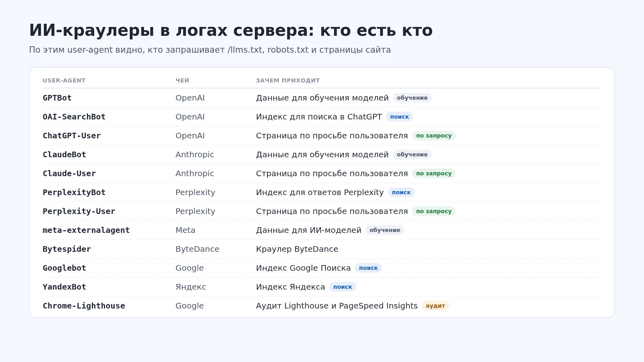Select the "Meta" owner cell

pos(185,230)
